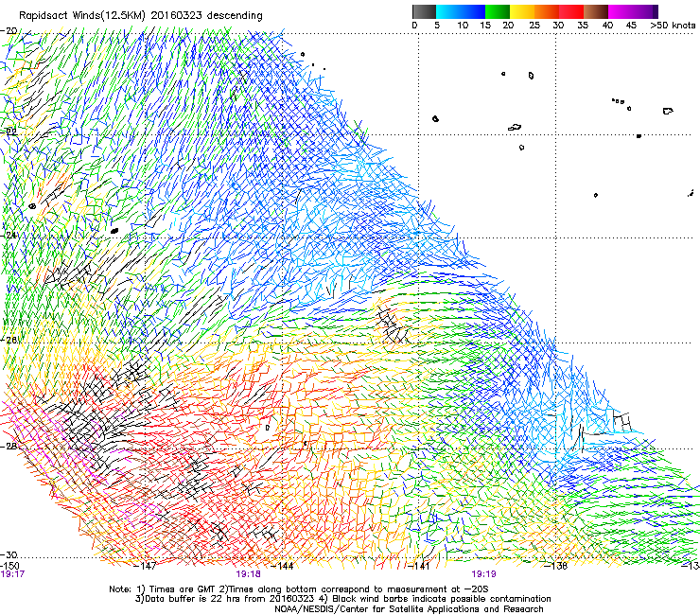Viewport: 700px width, 615px height.
Task: Click the -147 longitude axis label
Action: (145, 566)
